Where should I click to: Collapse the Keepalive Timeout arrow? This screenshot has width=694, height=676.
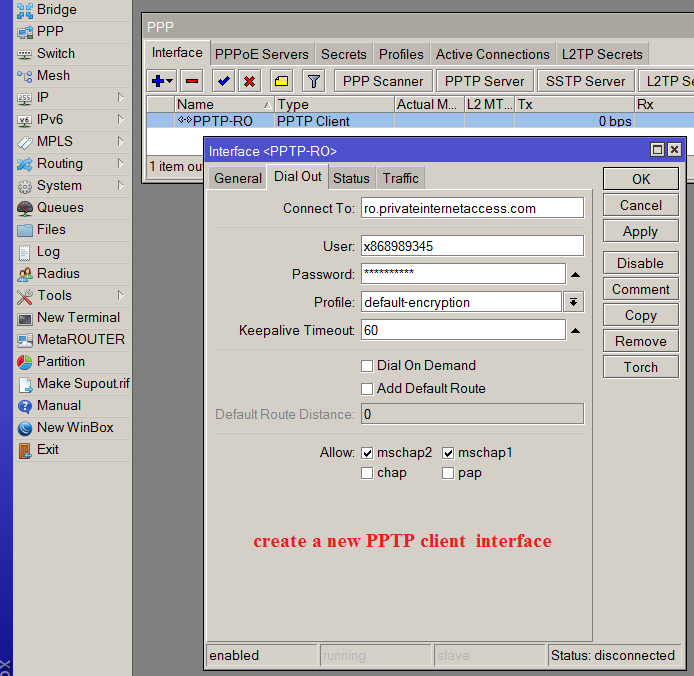[575, 331]
